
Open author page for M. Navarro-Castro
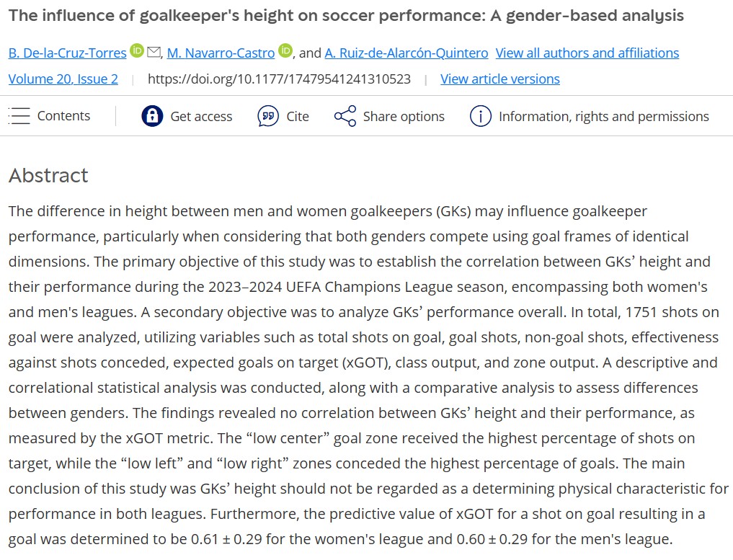221,53
